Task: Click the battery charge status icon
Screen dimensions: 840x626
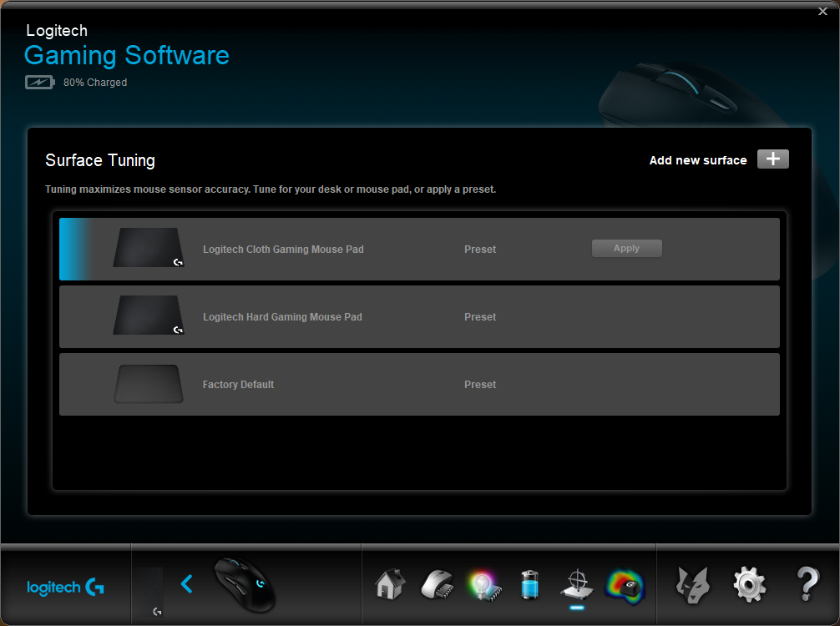Action: (39, 83)
